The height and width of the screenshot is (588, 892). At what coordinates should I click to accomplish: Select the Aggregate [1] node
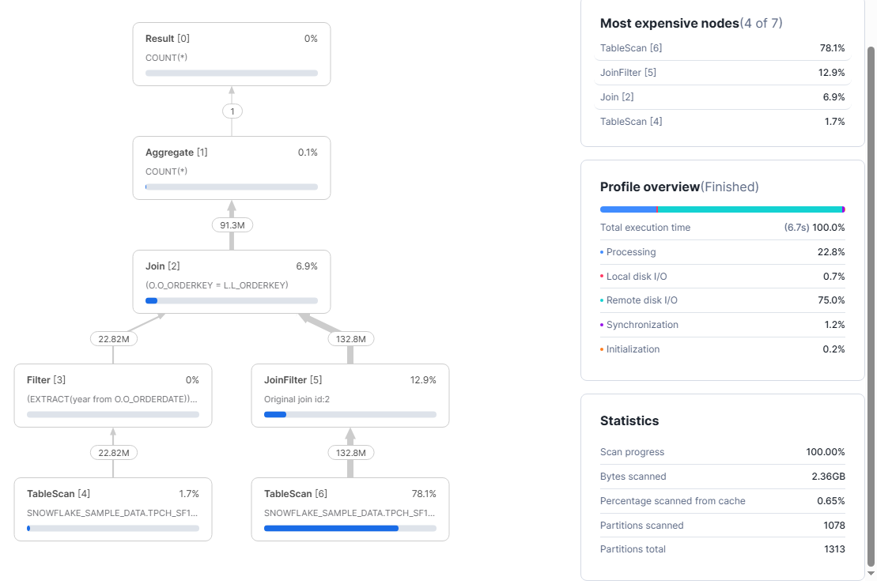click(x=232, y=168)
